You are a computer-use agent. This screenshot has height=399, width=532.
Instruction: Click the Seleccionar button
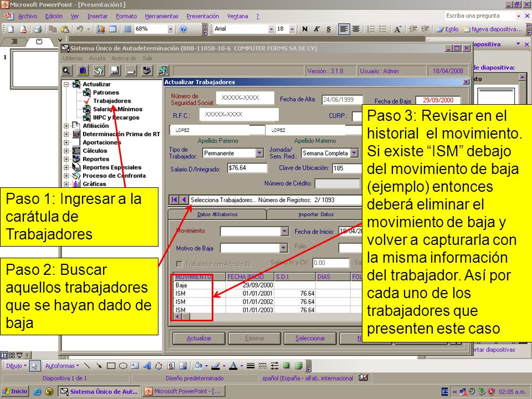click(x=310, y=338)
